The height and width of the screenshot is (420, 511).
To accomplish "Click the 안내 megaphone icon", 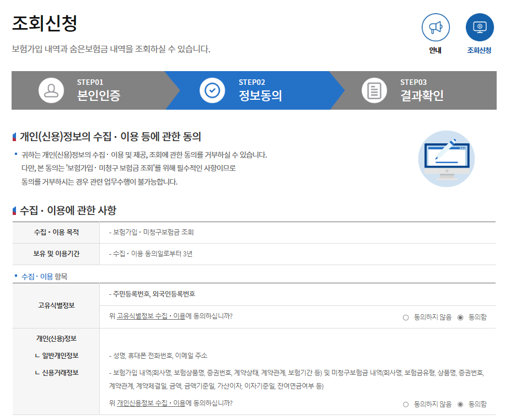I will point(435,28).
